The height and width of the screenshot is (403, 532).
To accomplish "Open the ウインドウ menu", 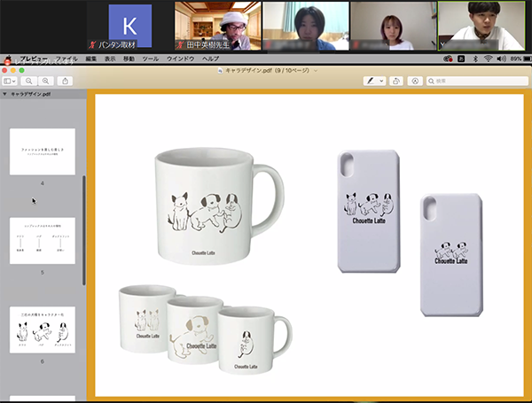I will click(x=180, y=58).
